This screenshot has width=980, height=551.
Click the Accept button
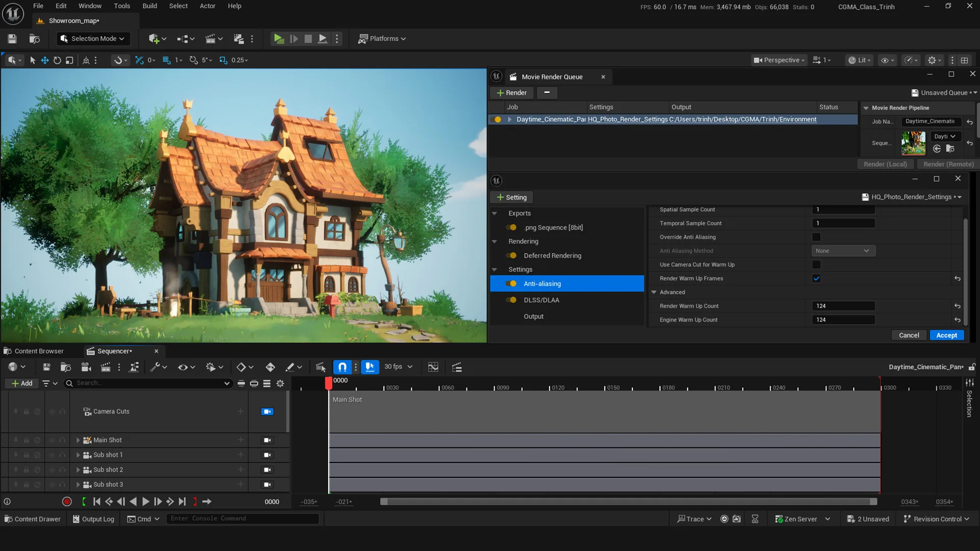946,335
